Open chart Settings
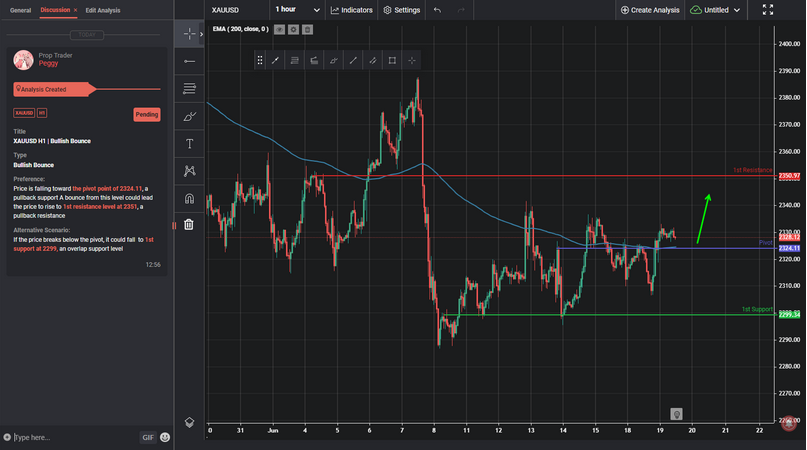807x450 pixels. pos(402,10)
